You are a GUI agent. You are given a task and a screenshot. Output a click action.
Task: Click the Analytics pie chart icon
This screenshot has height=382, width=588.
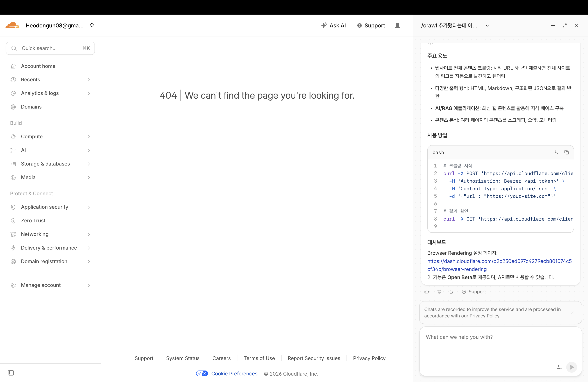click(13, 93)
